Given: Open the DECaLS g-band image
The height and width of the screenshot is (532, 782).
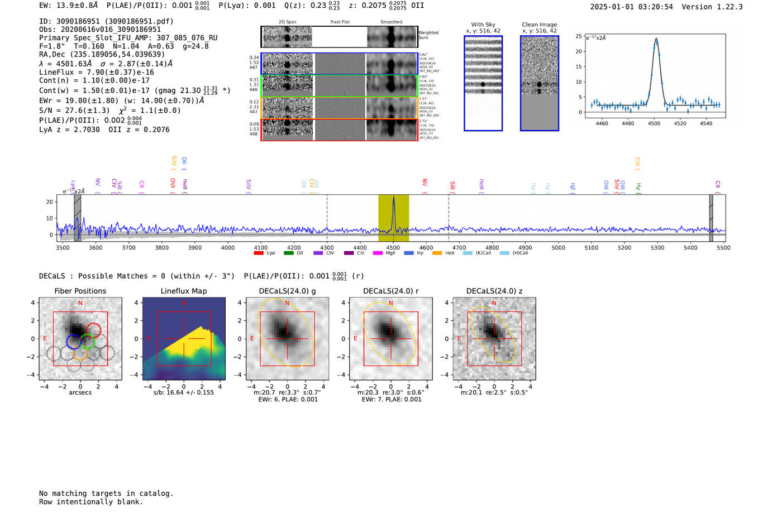Looking at the screenshot, I should 288,338.
